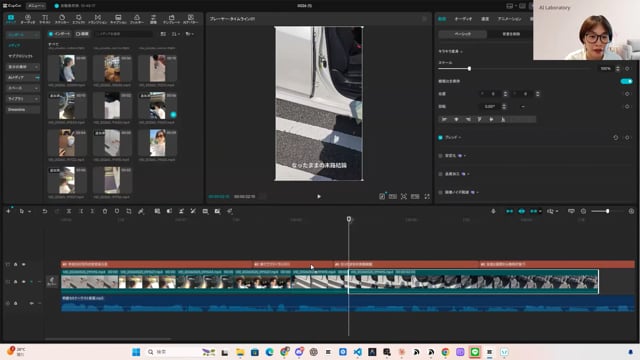Image resolution: width=640 pixels, height=360 pixels.
Task: Lock the audio track
Action: click(16, 303)
